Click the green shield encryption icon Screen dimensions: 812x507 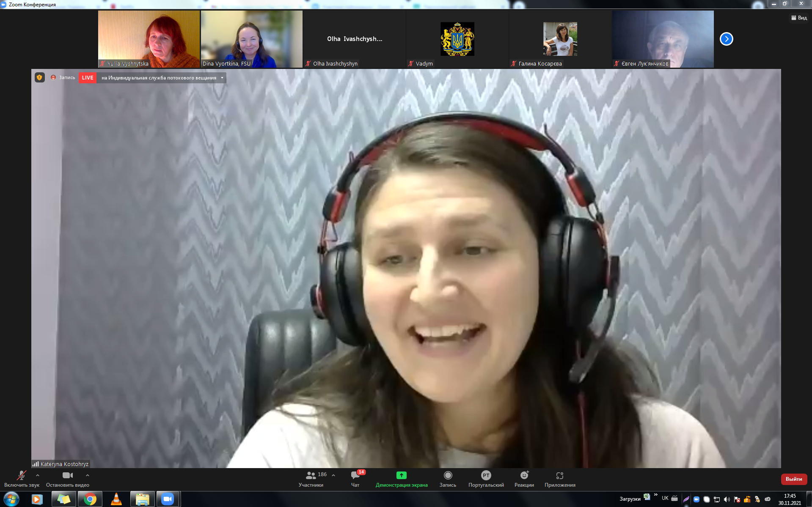[40, 78]
